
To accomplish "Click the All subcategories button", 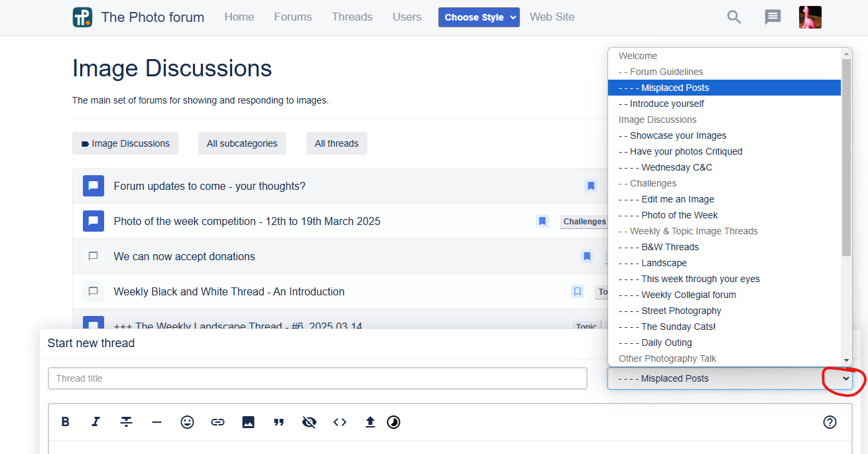I will tap(242, 143).
